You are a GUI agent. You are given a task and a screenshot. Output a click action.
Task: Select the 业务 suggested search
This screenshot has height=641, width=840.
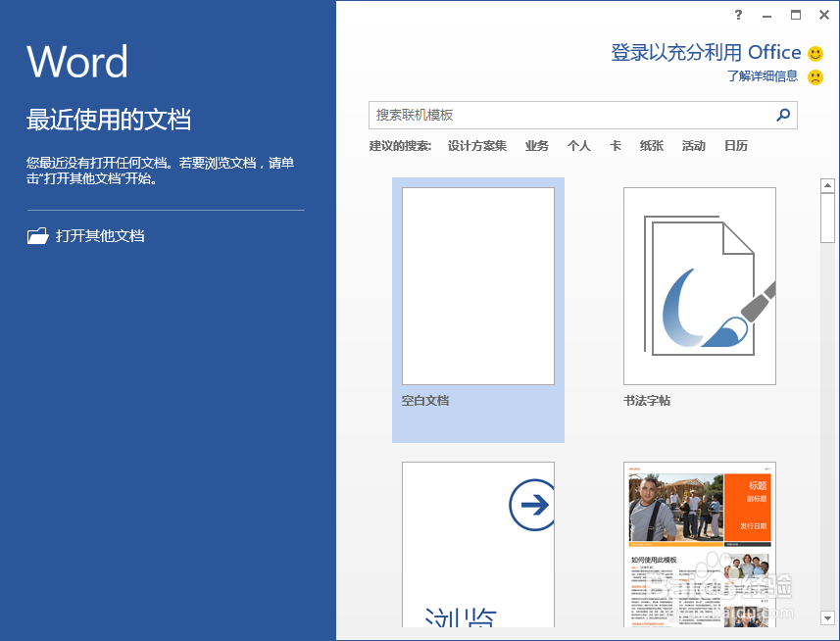click(536, 145)
